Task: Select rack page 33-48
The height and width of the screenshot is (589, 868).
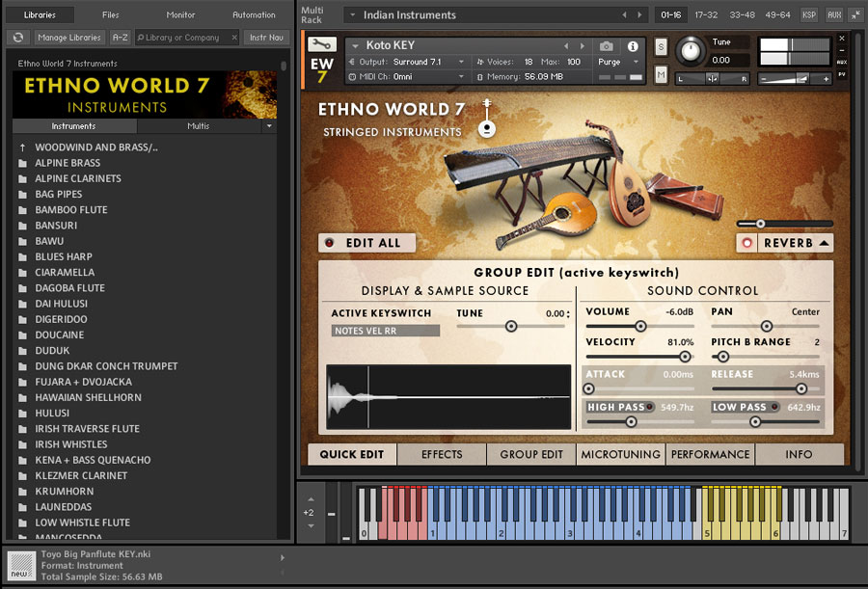Action: (742, 15)
